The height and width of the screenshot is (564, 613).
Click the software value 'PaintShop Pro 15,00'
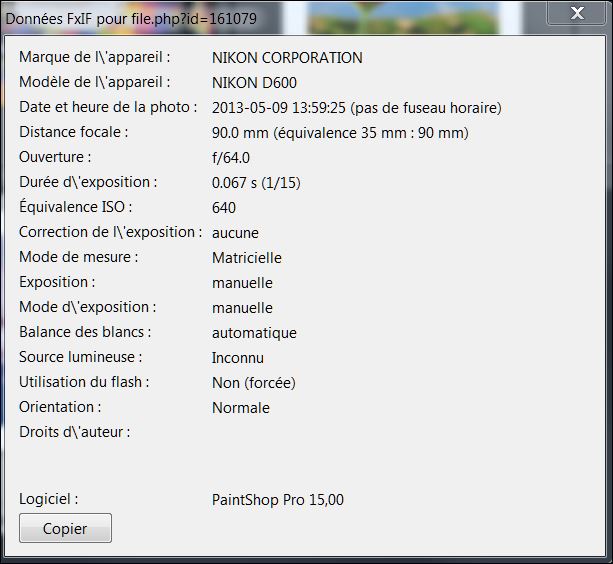click(x=278, y=500)
